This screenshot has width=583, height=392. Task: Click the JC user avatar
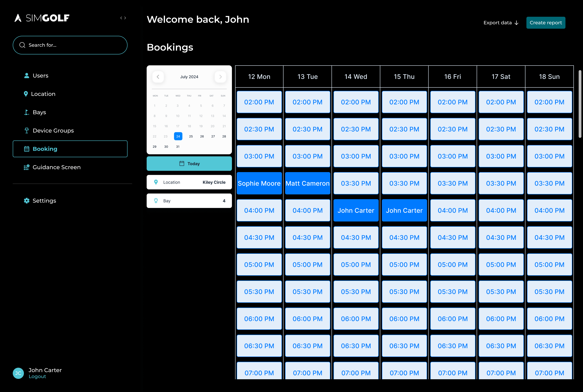coord(18,373)
